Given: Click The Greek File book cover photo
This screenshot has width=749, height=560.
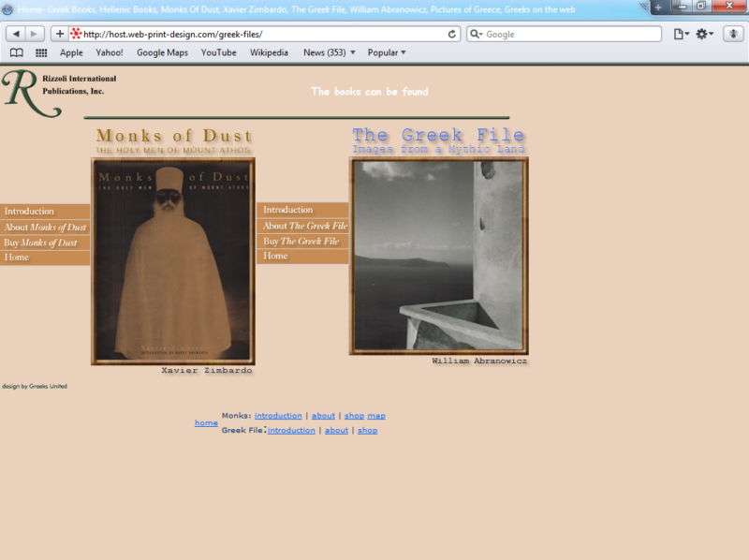Looking at the screenshot, I should pyautogui.click(x=438, y=256).
